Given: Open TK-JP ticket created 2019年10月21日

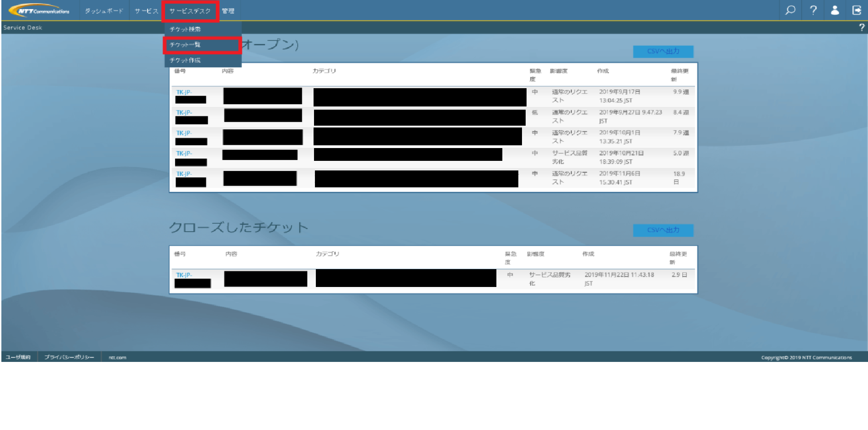Looking at the screenshot, I should (184, 154).
